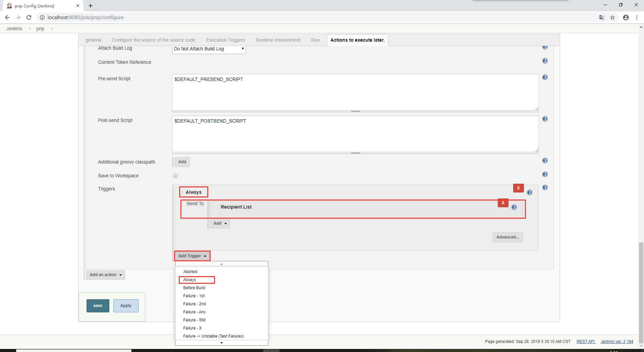Click the translate page icon
This screenshot has width=644, height=352.
pyautogui.click(x=602, y=17)
